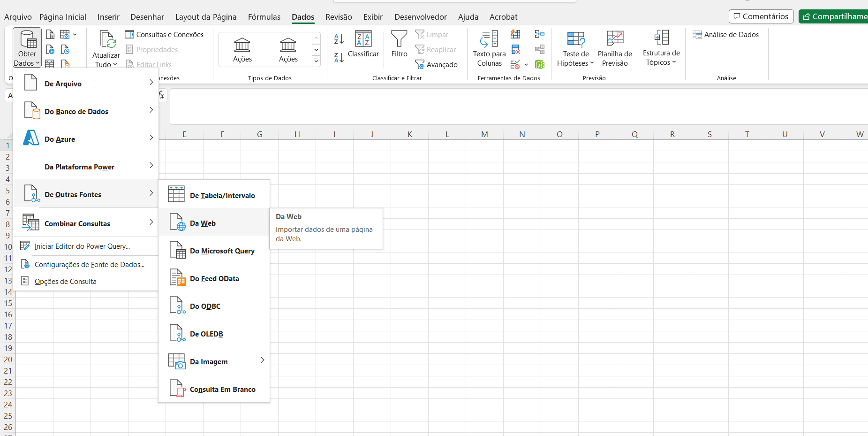Expand the De Outras Fontes submenu
This screenshot has width=868, height=436.
(86, 194)
